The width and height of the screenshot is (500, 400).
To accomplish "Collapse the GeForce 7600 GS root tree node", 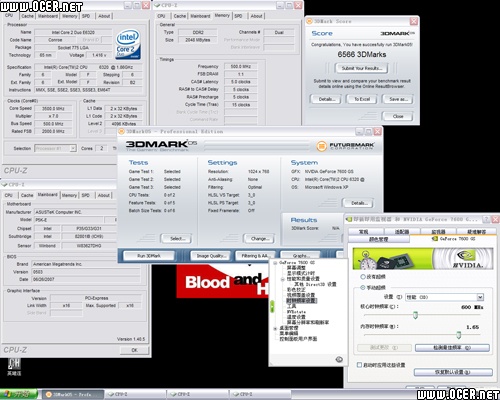I will click(275, 263).
